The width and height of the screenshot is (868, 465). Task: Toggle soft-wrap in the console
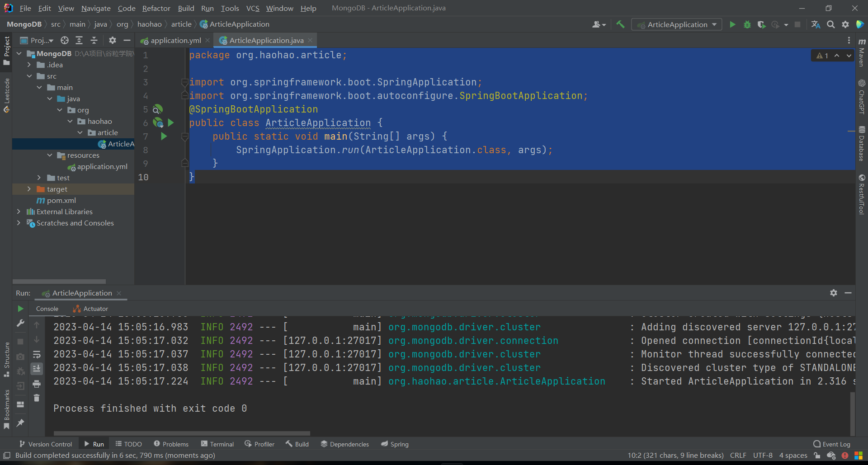pos(37,355)
